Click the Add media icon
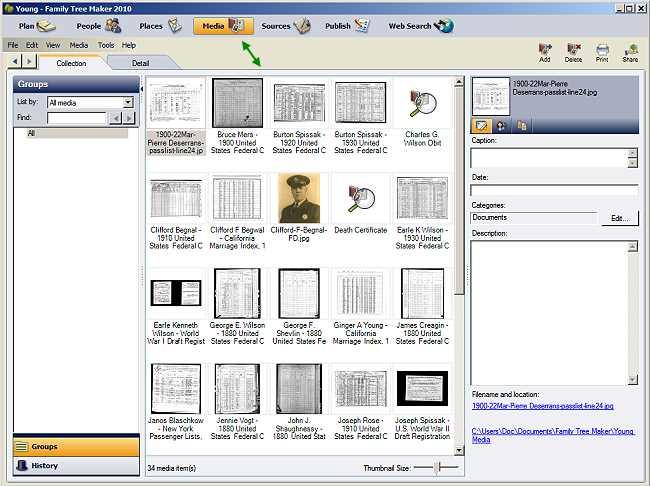The width and height of the screenshot is (650, 486). (x=545, y=53)
